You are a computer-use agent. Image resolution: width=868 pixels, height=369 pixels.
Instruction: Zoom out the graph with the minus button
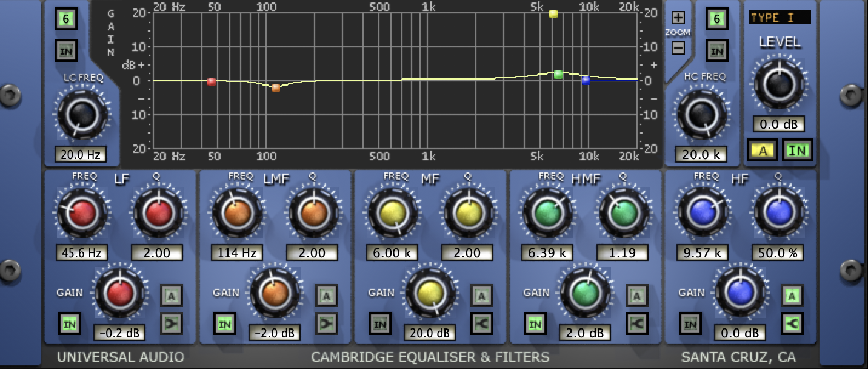[x=678, y=47]
